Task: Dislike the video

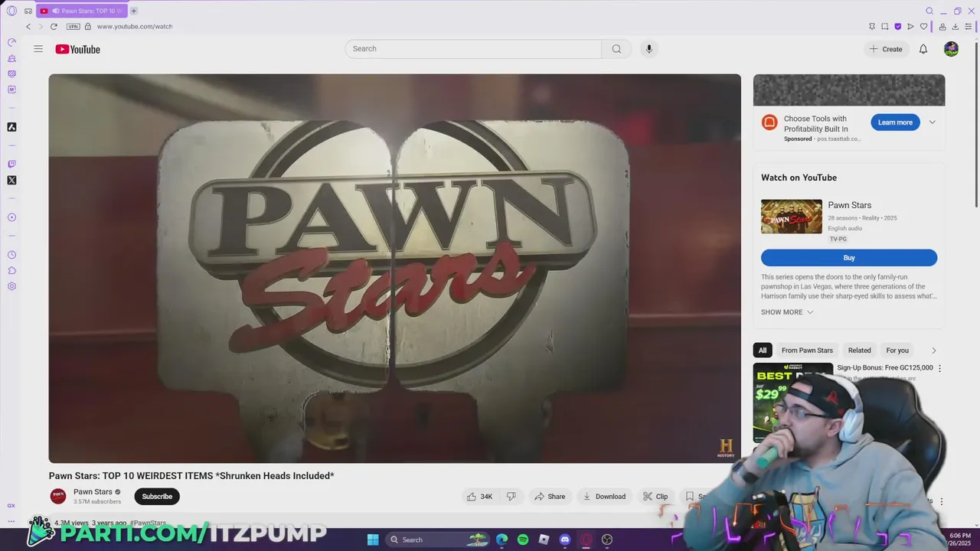Action: tap(511, 497)
